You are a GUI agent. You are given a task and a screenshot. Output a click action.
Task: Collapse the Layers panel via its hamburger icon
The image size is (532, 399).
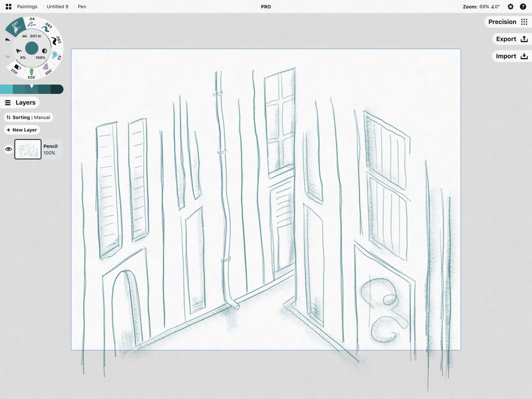pyautogui.click(x=7, y=102)
